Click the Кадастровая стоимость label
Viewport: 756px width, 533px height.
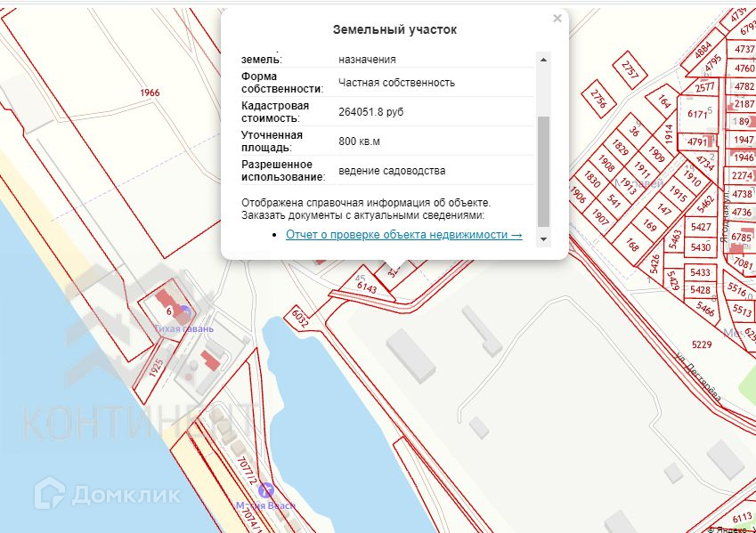275,112
